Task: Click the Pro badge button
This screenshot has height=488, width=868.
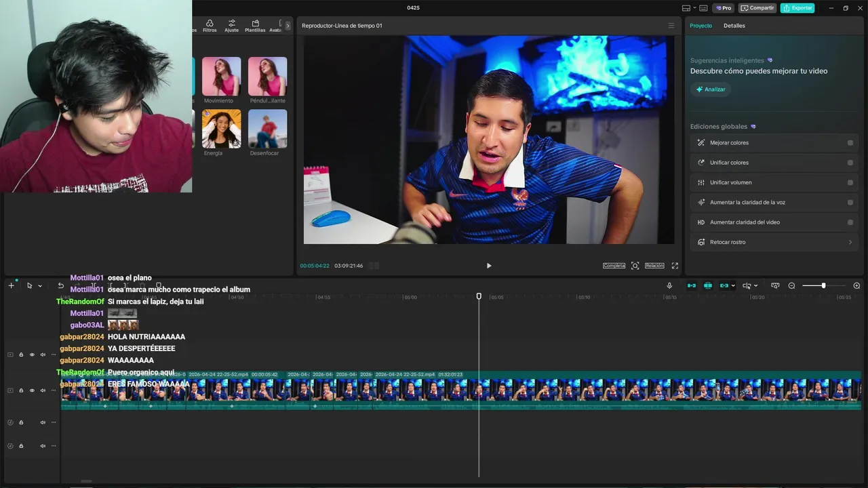Action: coord(724,8)
